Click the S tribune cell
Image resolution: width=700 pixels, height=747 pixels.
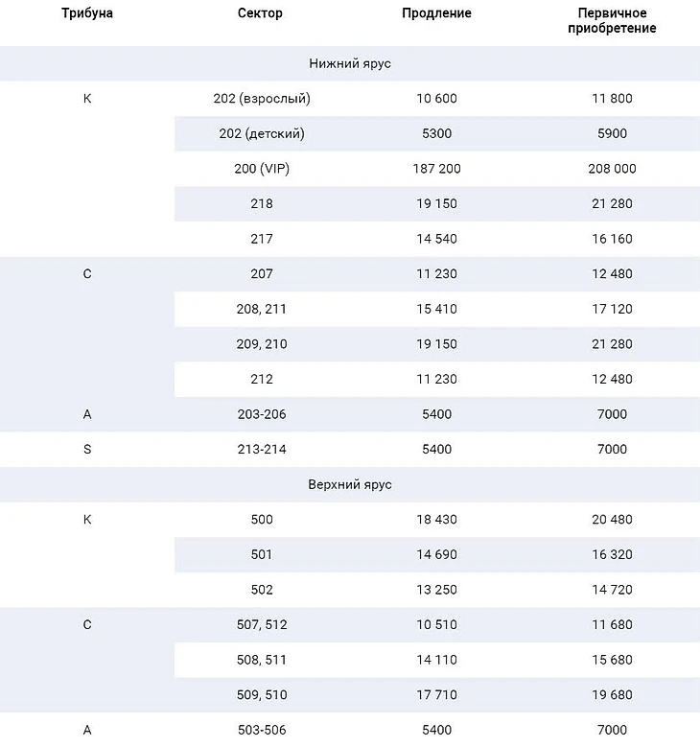pos(87,449)
